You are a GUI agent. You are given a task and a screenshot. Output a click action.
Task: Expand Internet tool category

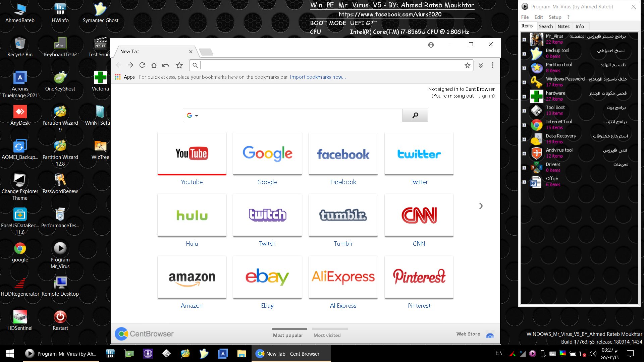(524, 125)
